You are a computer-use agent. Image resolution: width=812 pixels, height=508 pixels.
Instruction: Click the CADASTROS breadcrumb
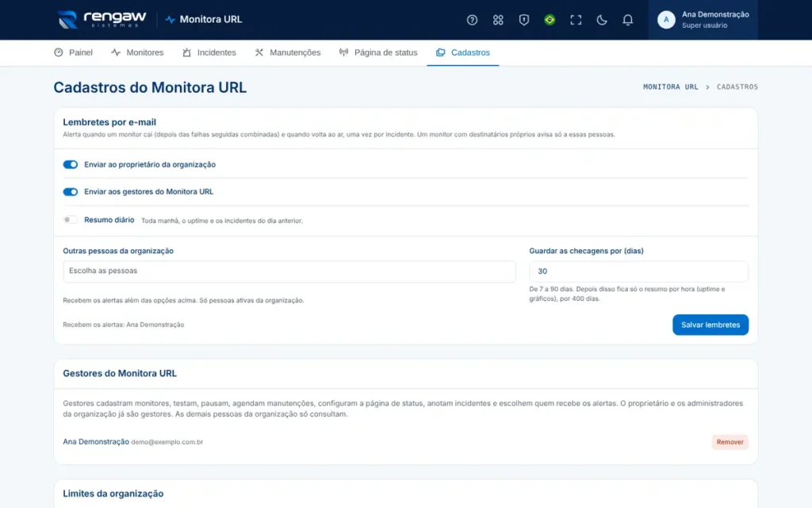(x=737, y=87)
